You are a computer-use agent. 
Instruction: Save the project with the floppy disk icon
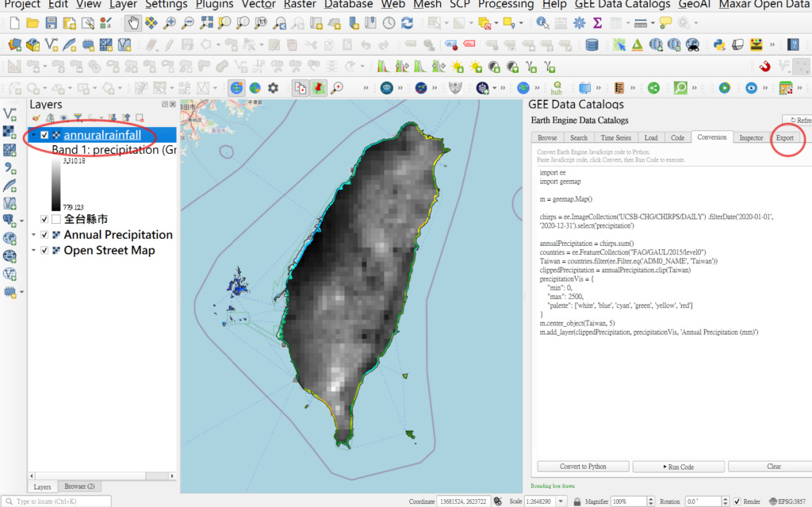50,24
